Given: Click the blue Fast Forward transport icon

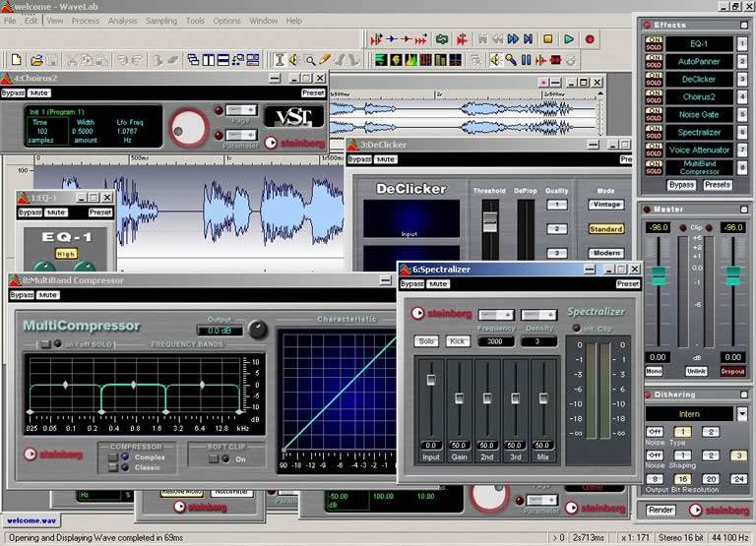Looking at the screenshot, I should click(x=513, y=39).
